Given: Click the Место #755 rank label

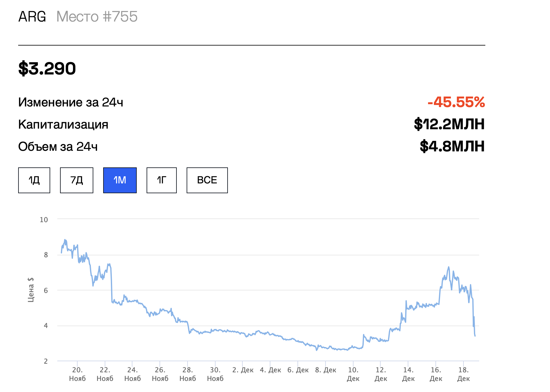Looking at the screenshot, I should (97, 17).
